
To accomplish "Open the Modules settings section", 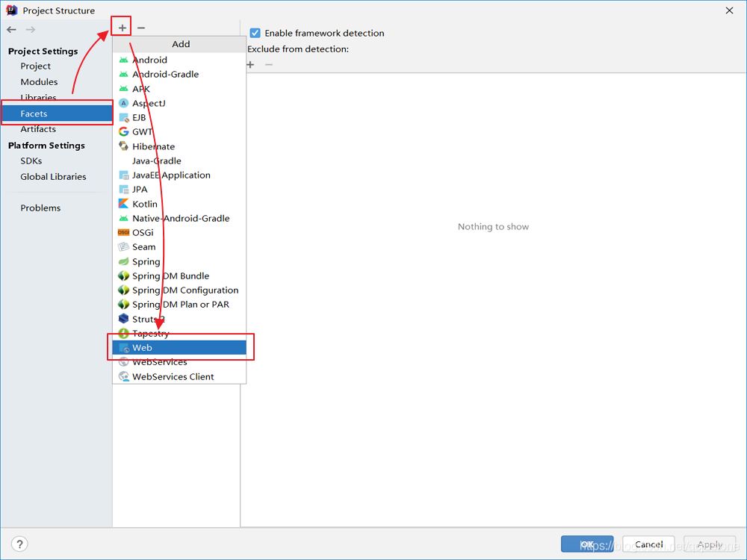I will click(x=39, y=82).
